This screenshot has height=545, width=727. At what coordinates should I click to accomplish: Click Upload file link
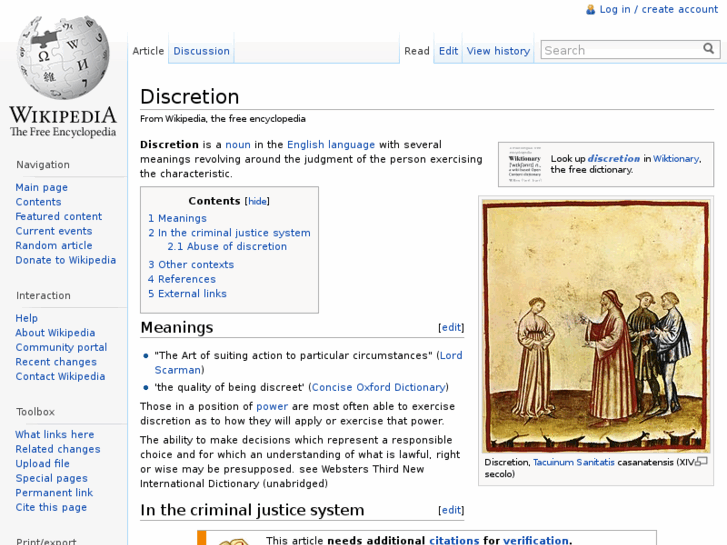click(x=43, y=464)
